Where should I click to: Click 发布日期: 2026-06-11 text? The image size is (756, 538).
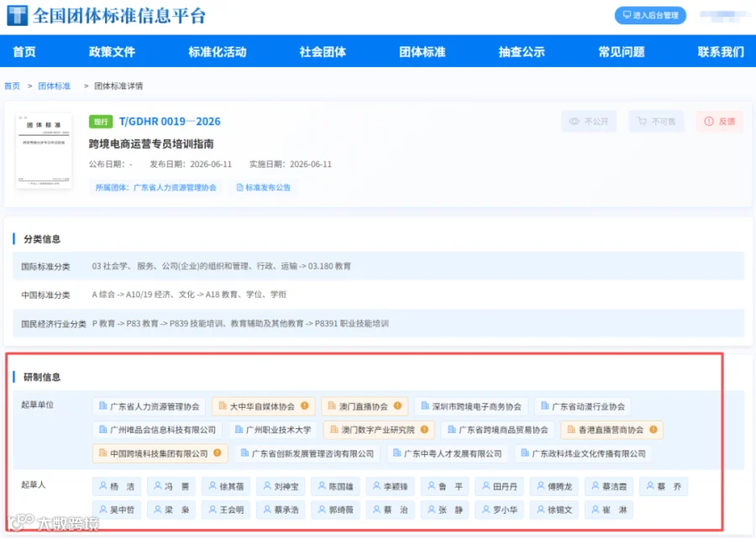coord(191,165)
